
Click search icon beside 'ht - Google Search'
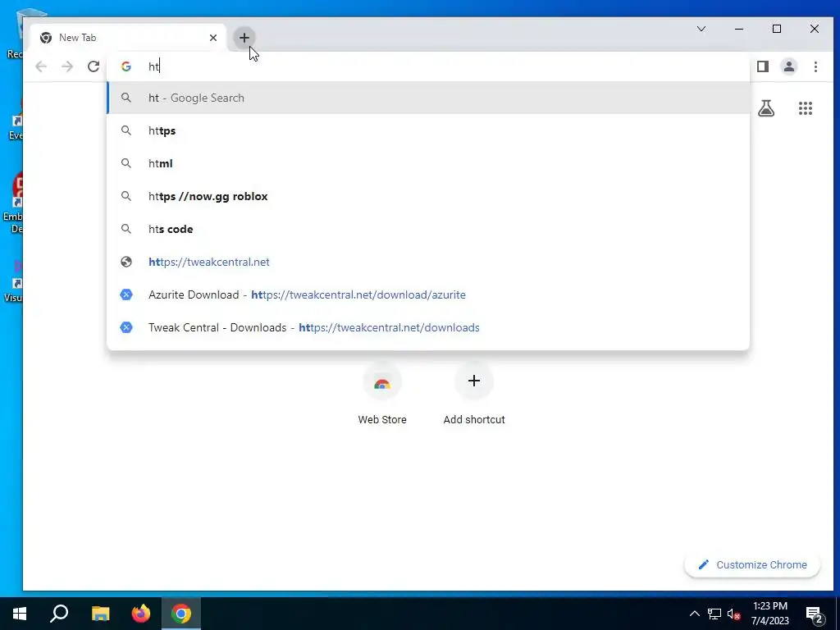(126, 98)
